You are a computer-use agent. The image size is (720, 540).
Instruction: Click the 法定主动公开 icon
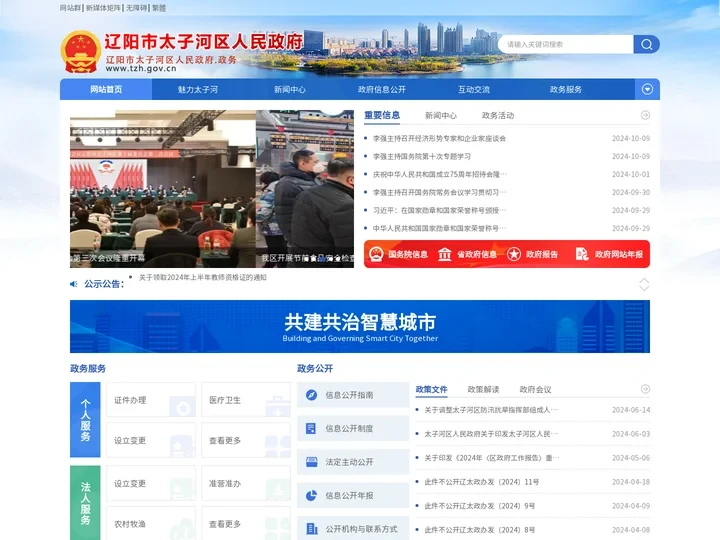(x=311, y=462)
